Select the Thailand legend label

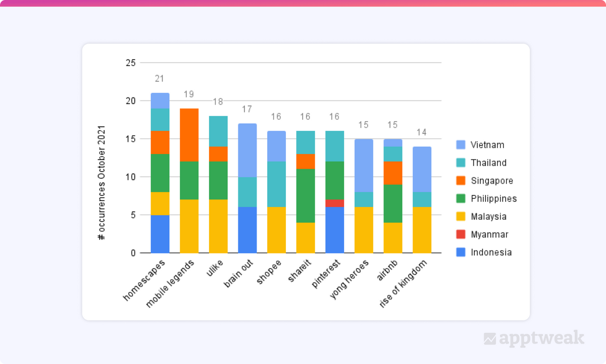(489, 163)
